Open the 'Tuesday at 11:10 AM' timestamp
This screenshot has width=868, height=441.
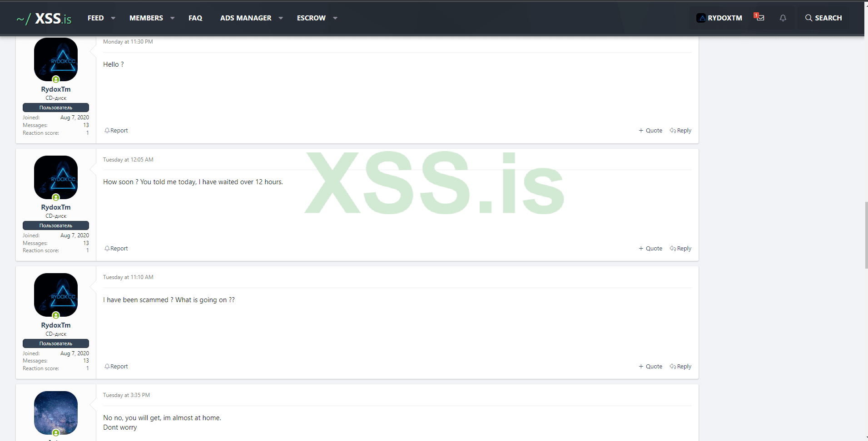pos(128,277)
